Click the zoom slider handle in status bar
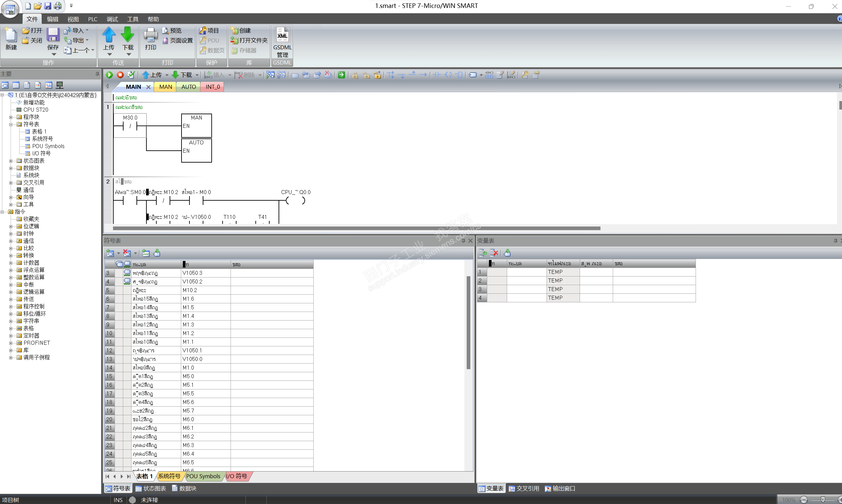The image size is (842, 504). (822, 500)
